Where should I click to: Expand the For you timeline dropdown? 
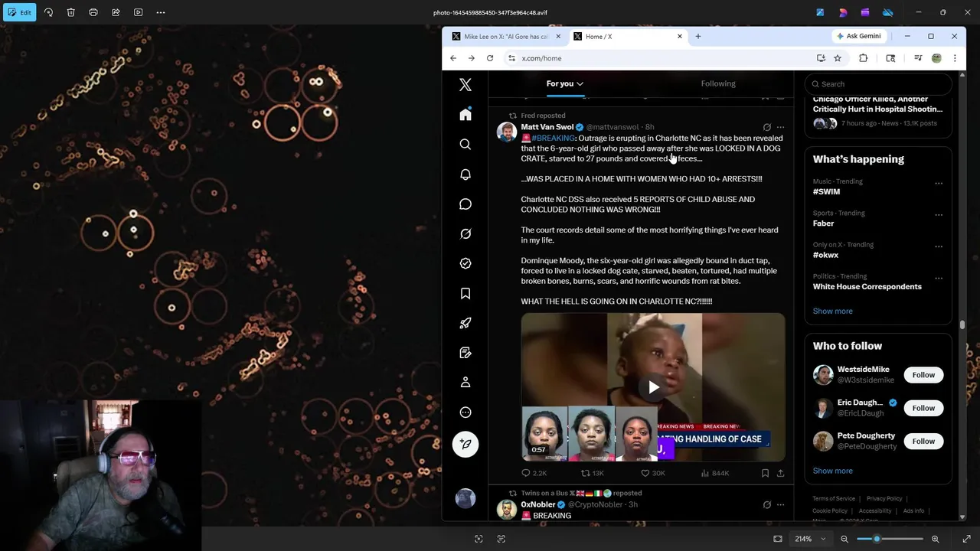[x=580, y=84]
